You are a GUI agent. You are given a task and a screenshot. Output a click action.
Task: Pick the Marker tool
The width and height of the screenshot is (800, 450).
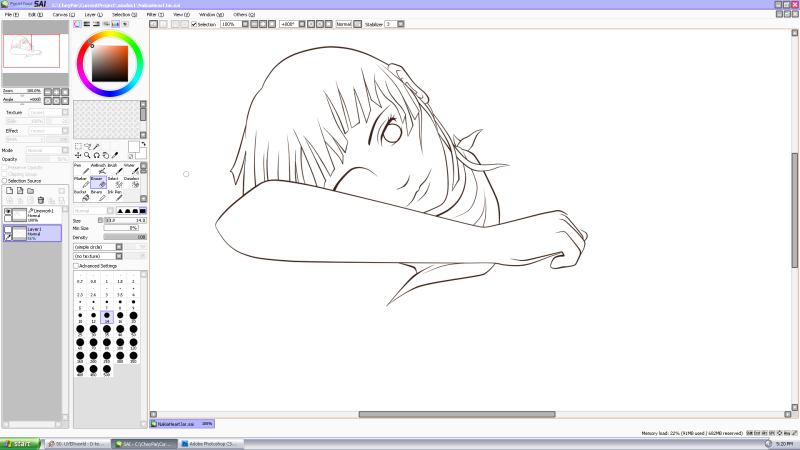[x=80, y=181]
